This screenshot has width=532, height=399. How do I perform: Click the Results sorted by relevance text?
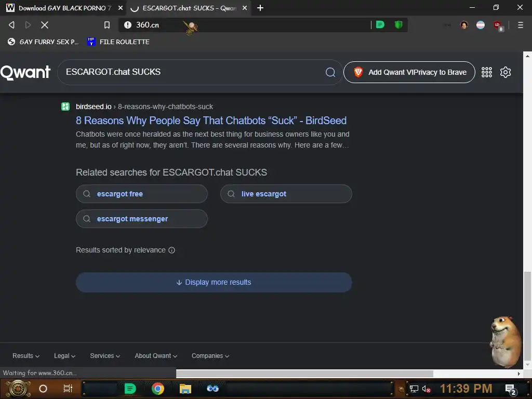[x=121, y=250]
